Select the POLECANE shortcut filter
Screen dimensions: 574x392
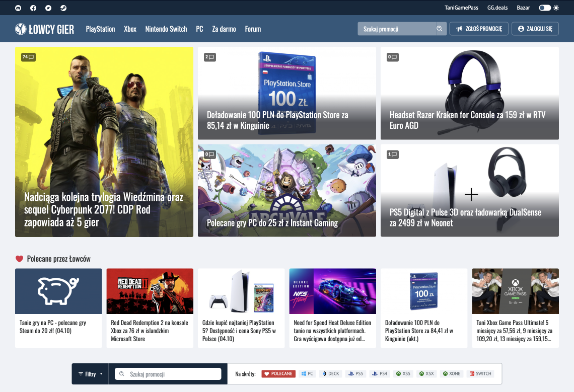278,374
